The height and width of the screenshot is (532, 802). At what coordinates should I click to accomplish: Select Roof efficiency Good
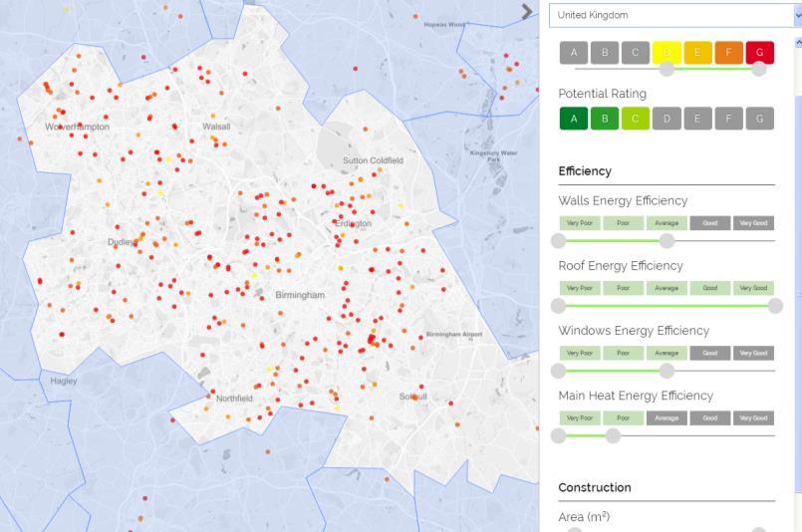point(710,288)
